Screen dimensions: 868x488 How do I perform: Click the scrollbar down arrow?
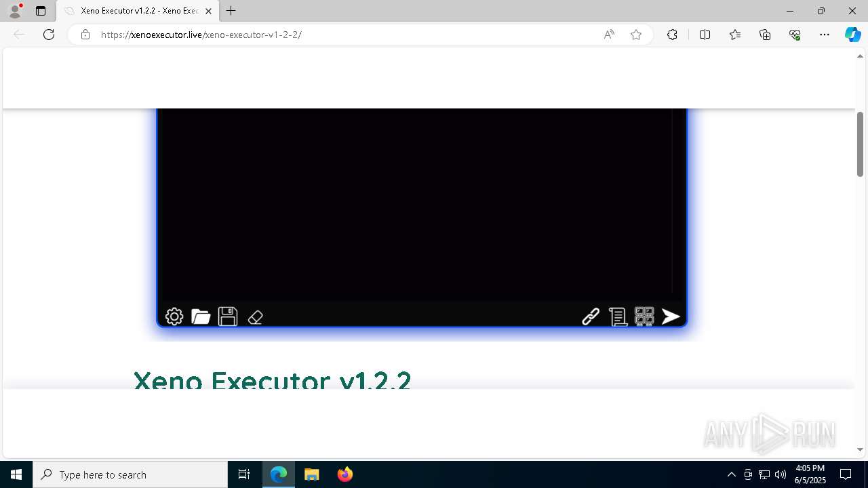pos(860,449)
